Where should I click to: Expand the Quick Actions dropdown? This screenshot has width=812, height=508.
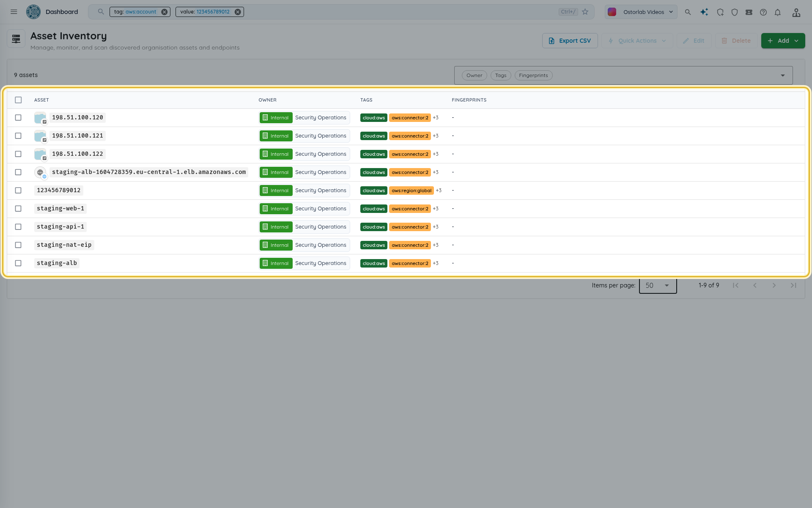pyautogui.click(x=637, y=41)
